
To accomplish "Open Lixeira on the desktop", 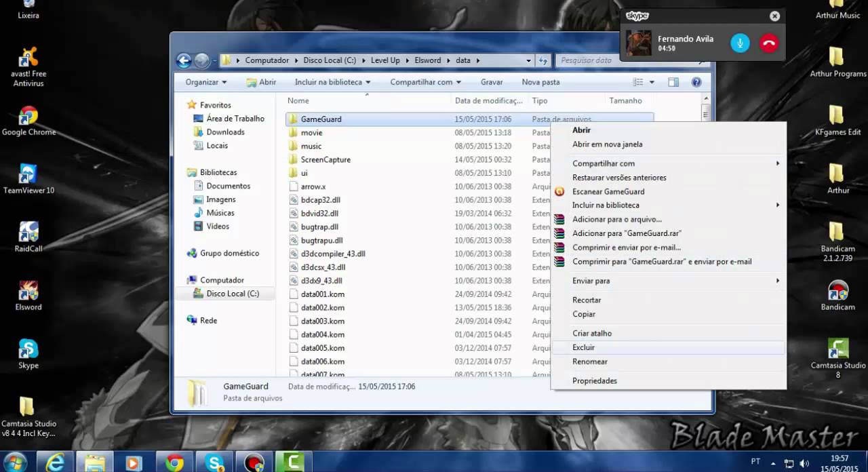I will click(x=28, y=10).
